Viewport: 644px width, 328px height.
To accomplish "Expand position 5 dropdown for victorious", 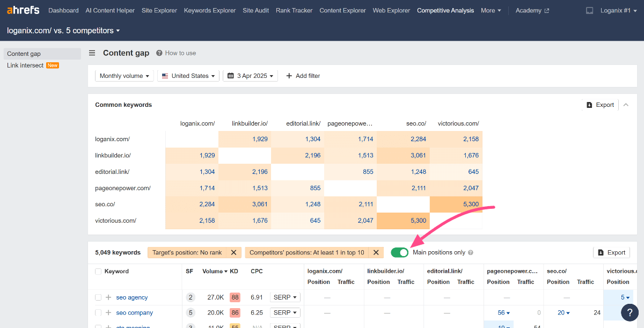I will pos(625,297).
